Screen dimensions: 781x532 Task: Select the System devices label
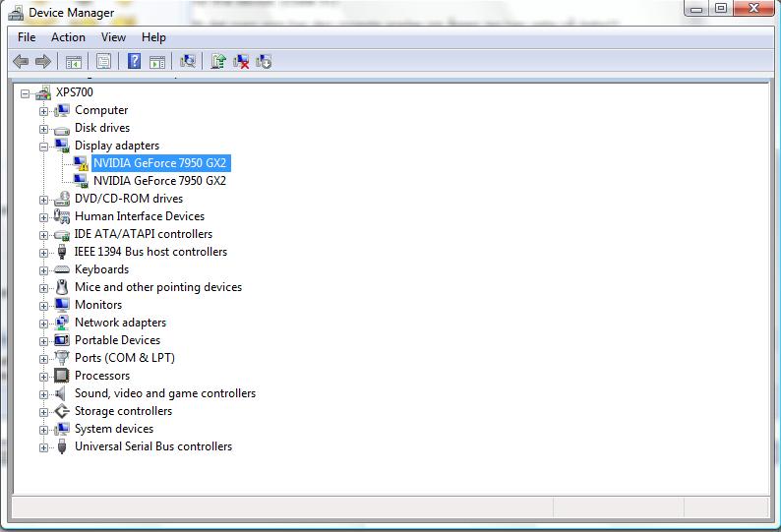[114, 429]
